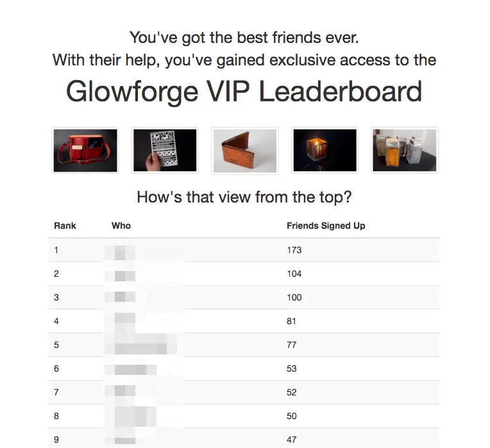Click the rank 3 number cell
The height and width of the screenshot is (448, 490).
[x=56, y=297]
